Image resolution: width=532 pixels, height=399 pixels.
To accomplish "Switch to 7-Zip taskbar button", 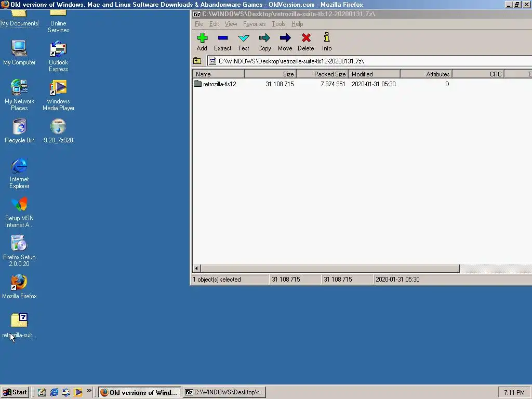I will pos(224,392).
